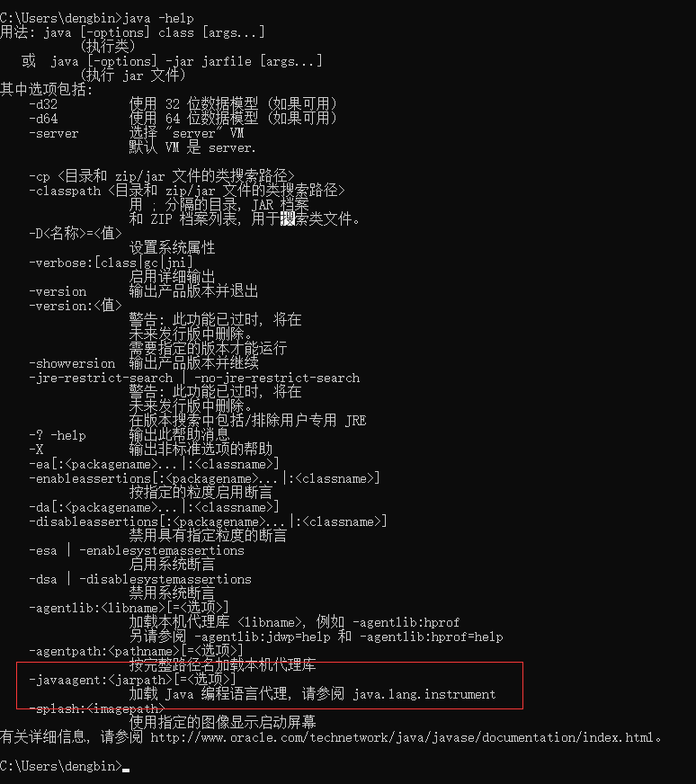This screenshot has height=784, width=696.
Task: Click the -disableassertions option line
Action: [208, 521]
